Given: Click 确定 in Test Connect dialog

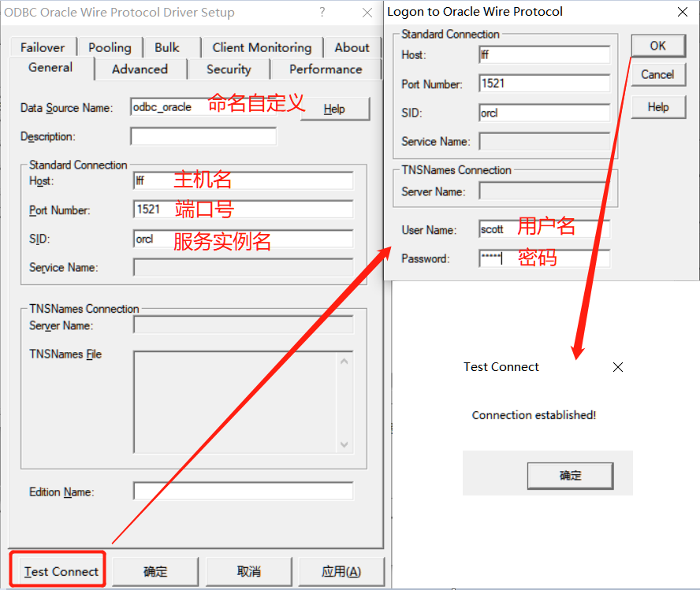Looking at the screenshot, I should 570,476.
